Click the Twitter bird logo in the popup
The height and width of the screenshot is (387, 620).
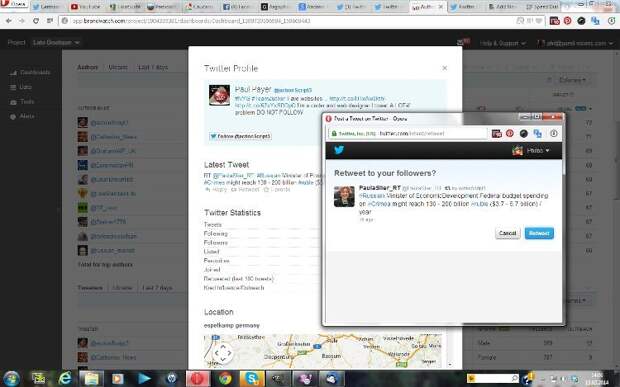(x=339, y=150)
